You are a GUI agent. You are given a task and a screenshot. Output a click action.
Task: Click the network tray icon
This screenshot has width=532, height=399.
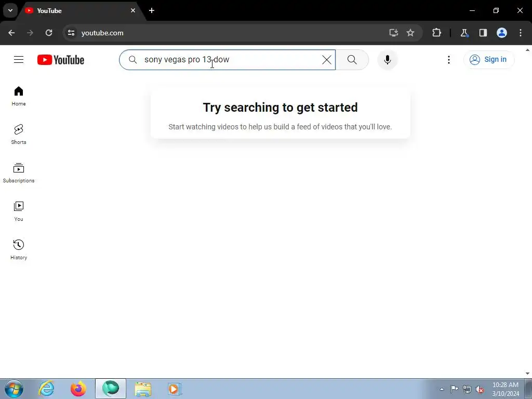pos(467,389)
